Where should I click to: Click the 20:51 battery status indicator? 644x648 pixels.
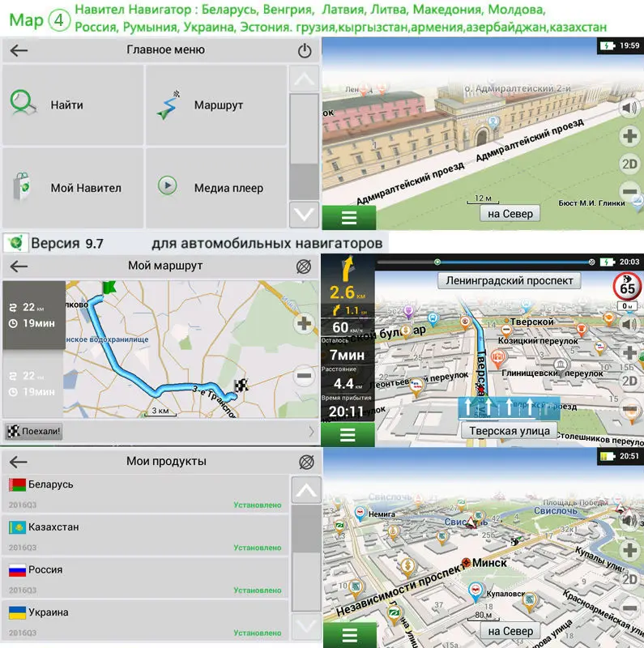620,456
